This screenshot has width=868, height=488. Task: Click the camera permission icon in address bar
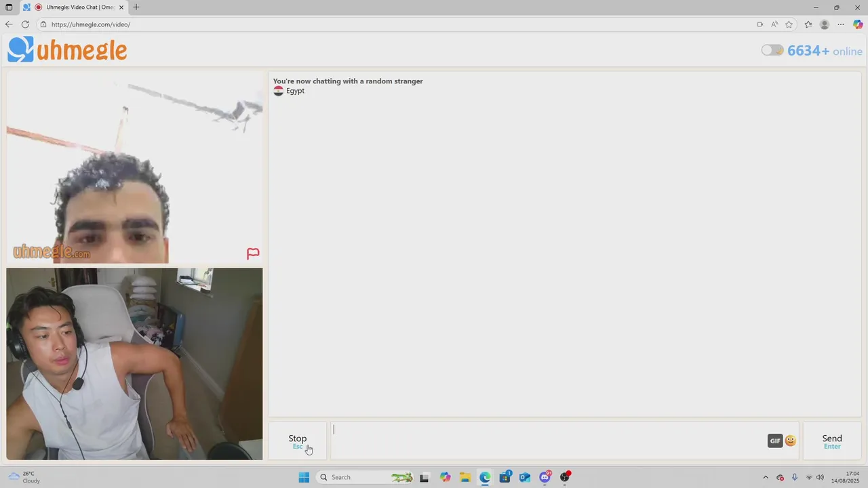tap(759, 24)
